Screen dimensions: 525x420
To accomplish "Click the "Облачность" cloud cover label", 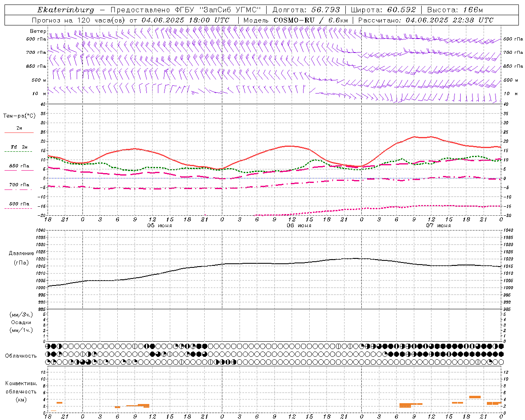I will tap(21, 356).
